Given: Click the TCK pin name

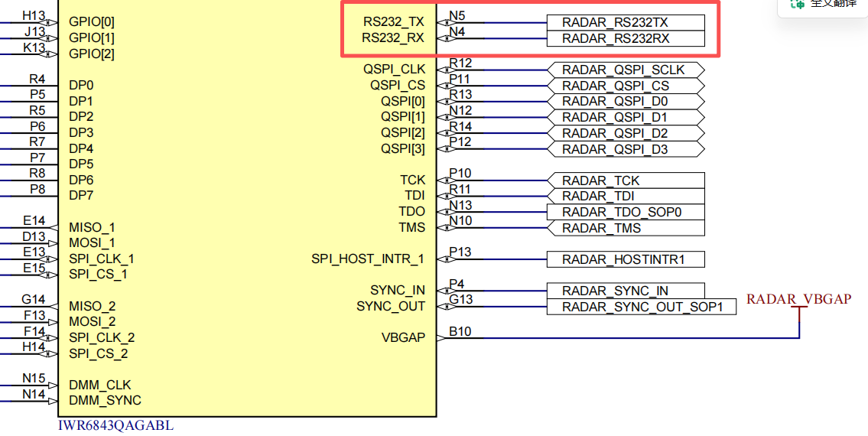Looking at the screenshot, I should [x=413, y=180].
